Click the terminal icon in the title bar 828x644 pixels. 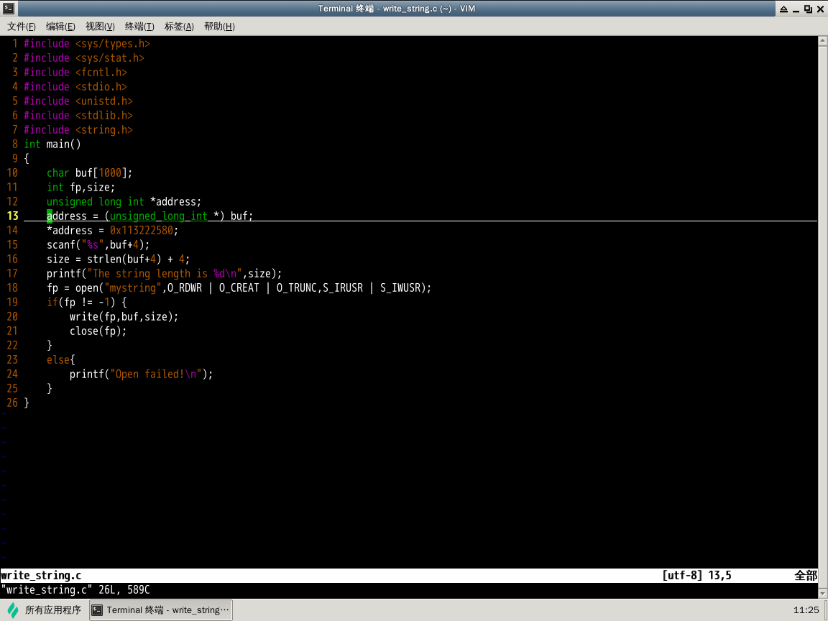8,9
